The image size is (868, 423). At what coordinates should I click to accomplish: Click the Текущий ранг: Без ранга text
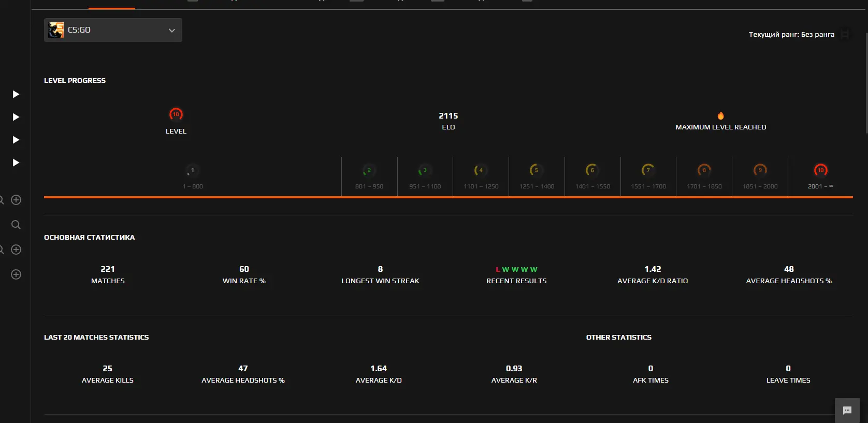click(791, 35)
